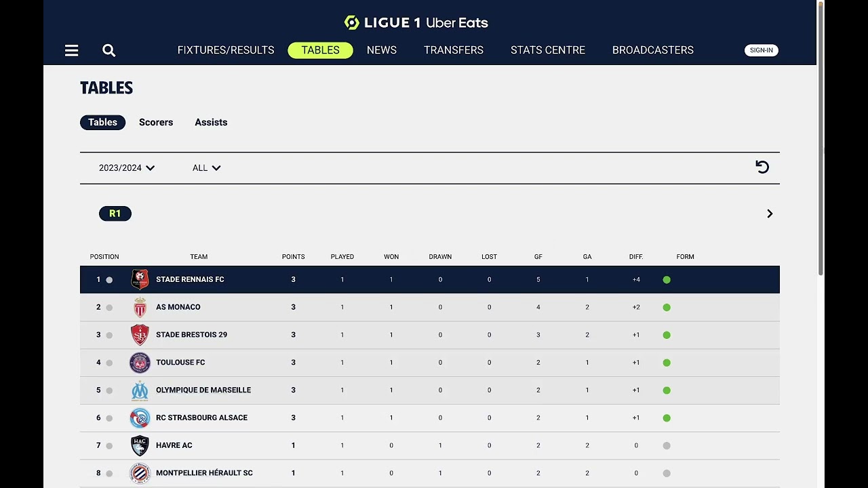This screenshot has width=868, height=488.
Task: Open the hamburger menu icon
Action: point(71,50)
